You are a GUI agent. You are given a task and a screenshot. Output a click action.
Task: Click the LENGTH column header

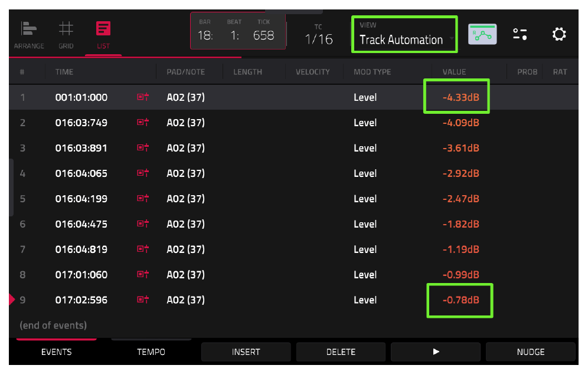tap(247, 72)
